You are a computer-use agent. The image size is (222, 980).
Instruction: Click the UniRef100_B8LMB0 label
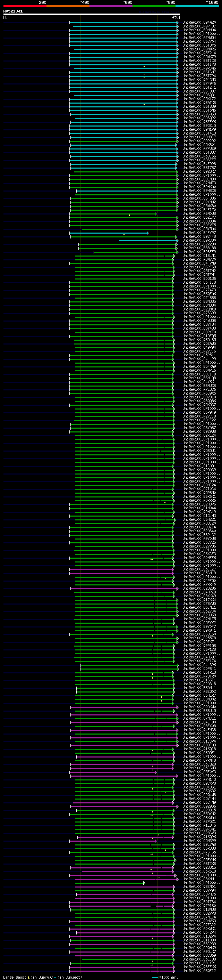tap(199, 179)
